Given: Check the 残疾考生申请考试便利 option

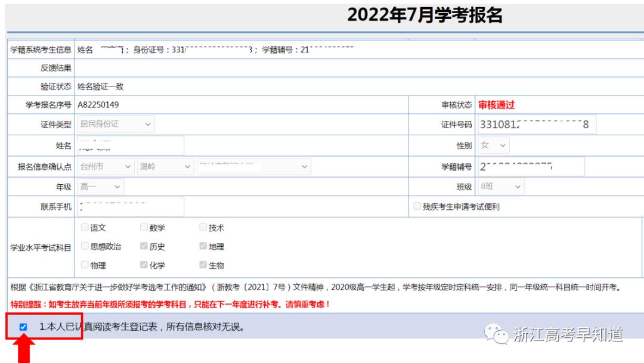Looking at the screenshot, I should coord(417,206).
